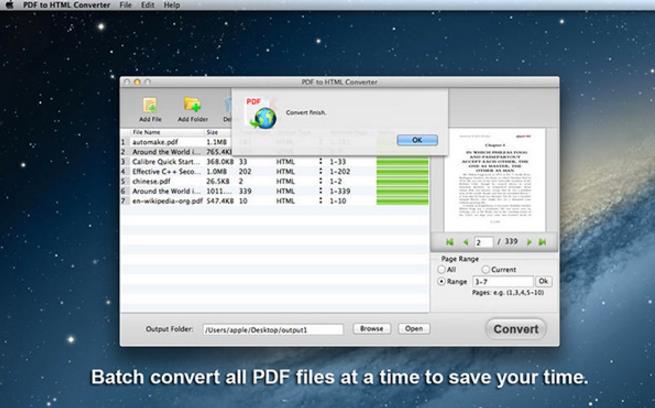This screenshot has width=655, height=408.
Task: Click the 26.5KB size cell
Action: (218, 181)
